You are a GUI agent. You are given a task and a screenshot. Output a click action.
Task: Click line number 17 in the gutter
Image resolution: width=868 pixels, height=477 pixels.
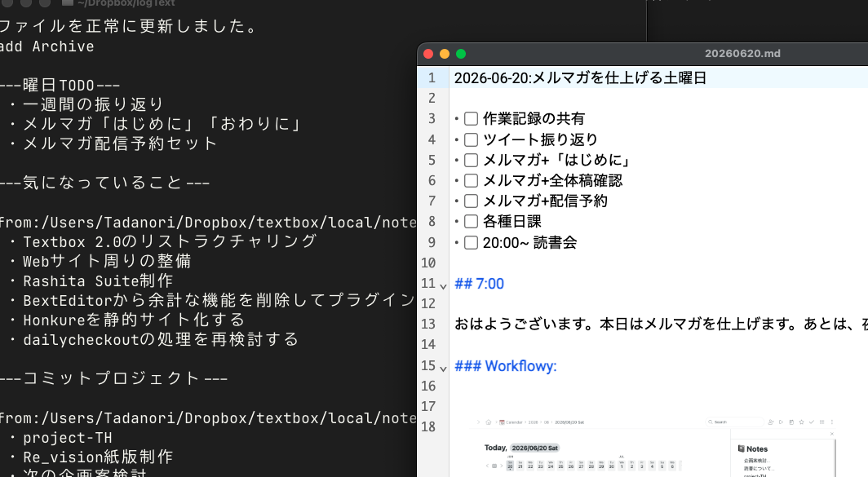428,407
